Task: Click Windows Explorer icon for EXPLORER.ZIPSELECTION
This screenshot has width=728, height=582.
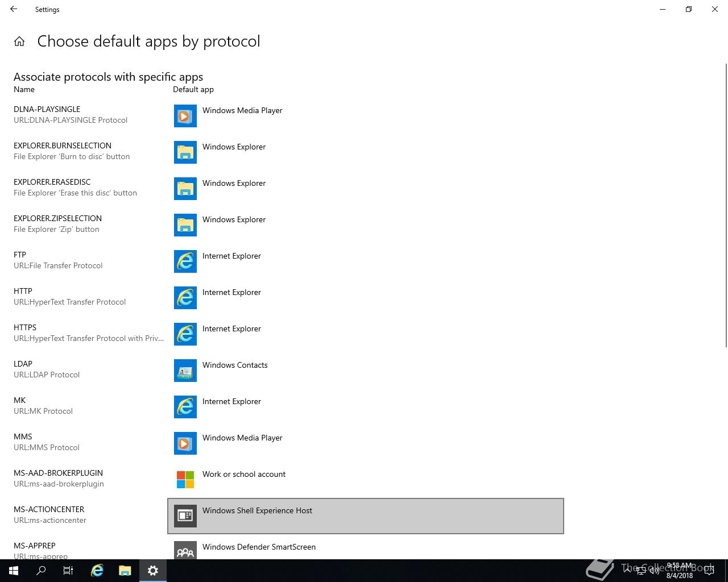Action: pos(185,225)
